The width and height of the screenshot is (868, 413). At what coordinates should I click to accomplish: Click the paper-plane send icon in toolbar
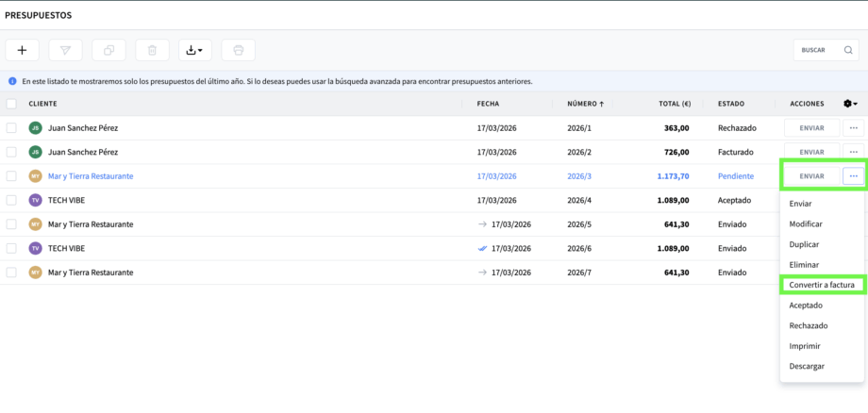coord(65,50)
